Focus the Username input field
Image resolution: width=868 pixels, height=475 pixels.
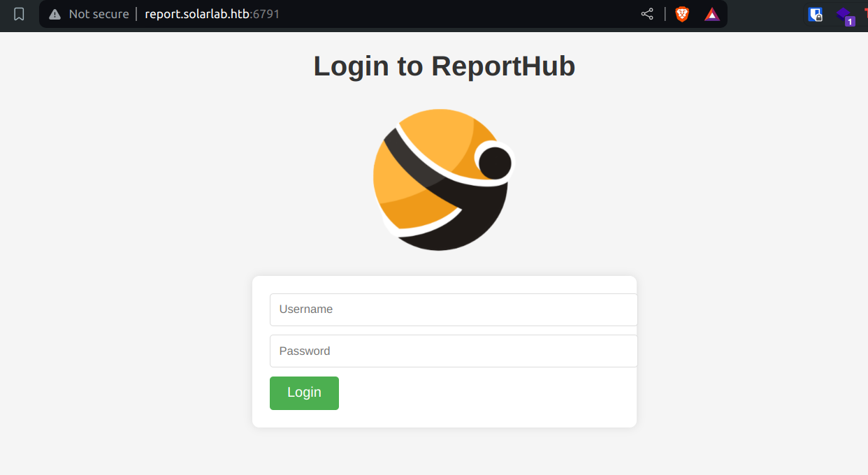(x=454, y=309)
